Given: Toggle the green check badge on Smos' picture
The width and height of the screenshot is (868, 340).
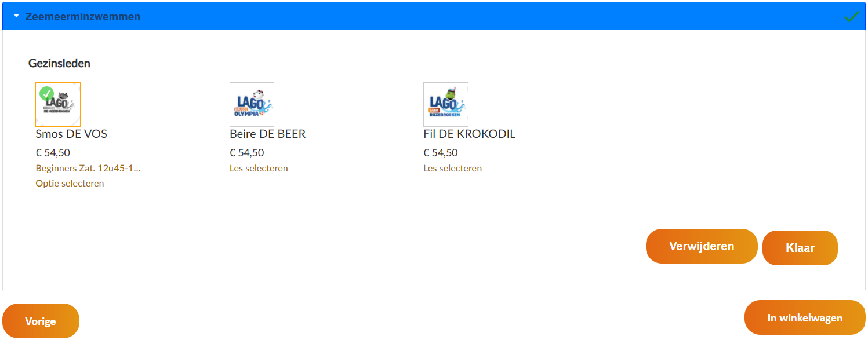Looking at the screenshot, I should [x=46, y=94].
